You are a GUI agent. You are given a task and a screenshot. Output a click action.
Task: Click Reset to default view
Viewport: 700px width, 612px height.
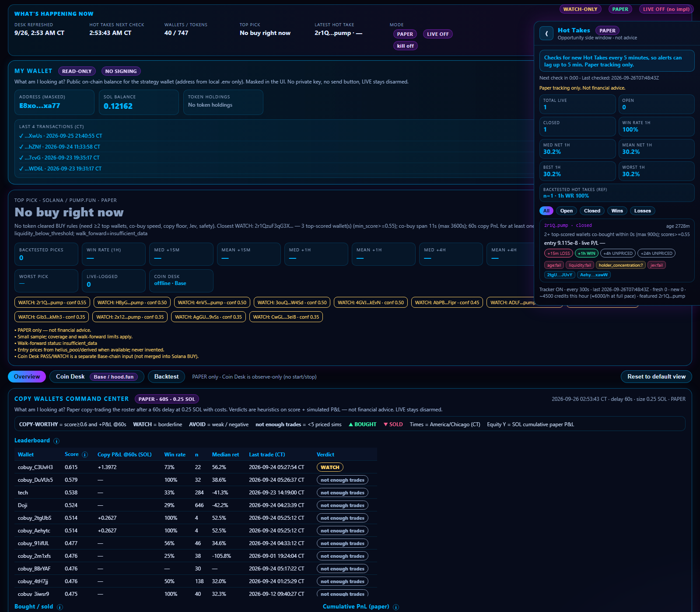pyautogui.click(x=656, y=377)
